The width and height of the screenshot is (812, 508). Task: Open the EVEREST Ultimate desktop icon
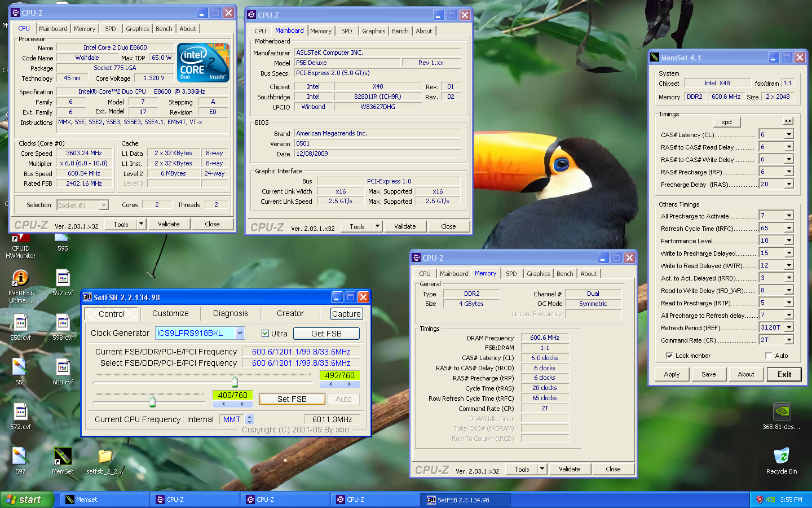point(20,286)
